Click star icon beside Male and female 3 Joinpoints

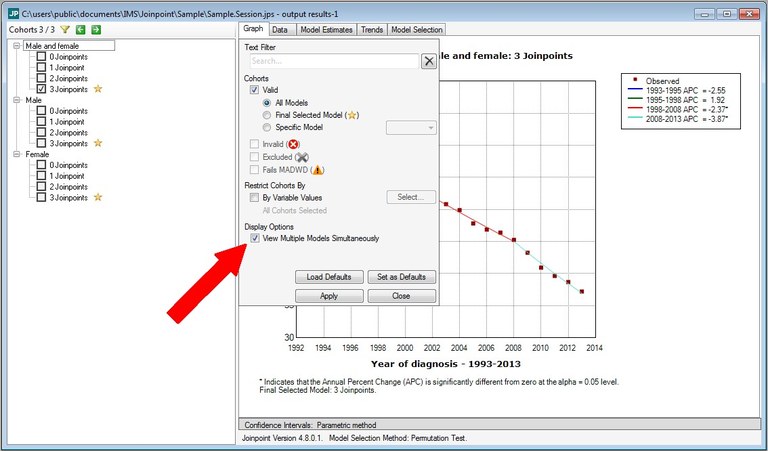click(x=98, y=89)
